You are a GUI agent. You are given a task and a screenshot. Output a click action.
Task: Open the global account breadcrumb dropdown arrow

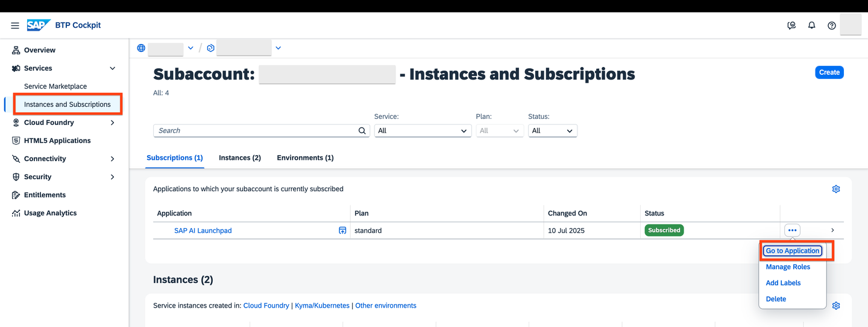tap(190, 48)
